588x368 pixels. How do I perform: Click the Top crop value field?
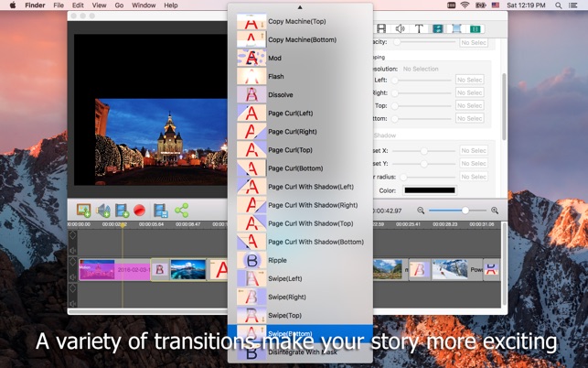469,106
